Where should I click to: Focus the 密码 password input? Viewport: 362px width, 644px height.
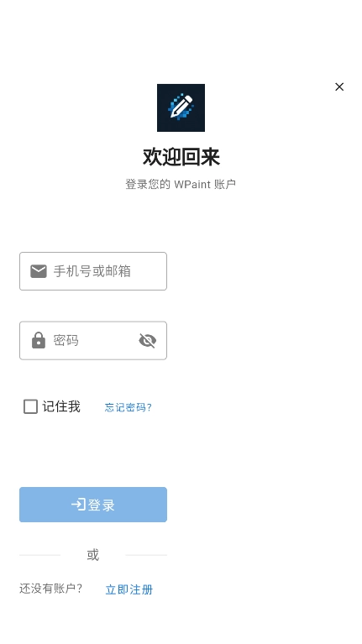click(93, 341)
